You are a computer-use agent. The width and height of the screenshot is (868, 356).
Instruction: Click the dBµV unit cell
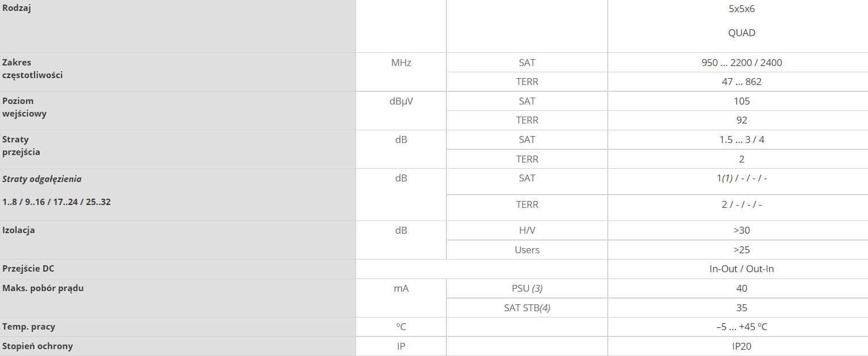[401, 101]
